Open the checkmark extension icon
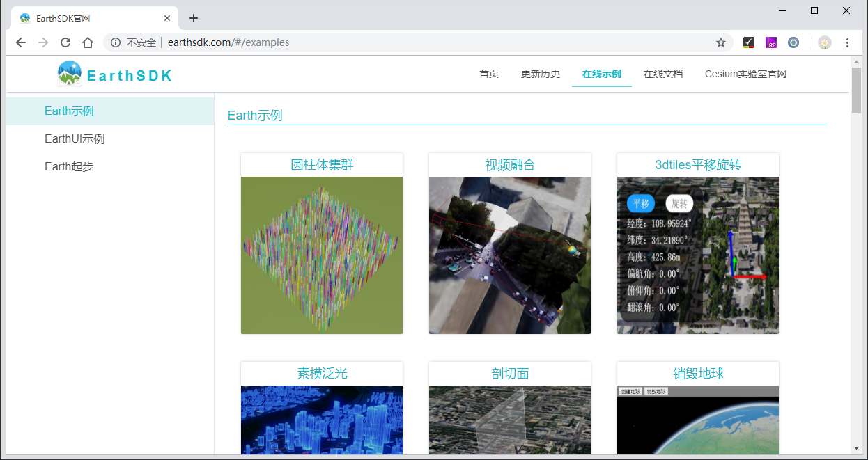The height and width of the screenshot is (460, 868). [x=749, y=42]
